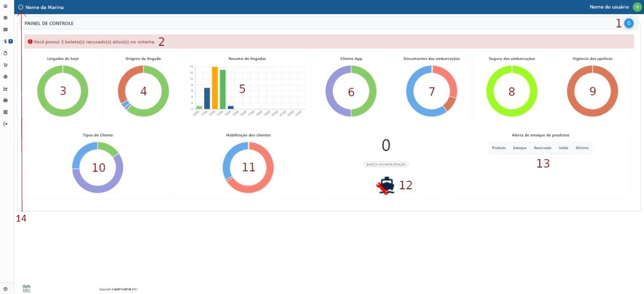Viewport: 644px width, 294px height.
Task: Click the boat with wrench maintenance icon
Action: [386, 185]
